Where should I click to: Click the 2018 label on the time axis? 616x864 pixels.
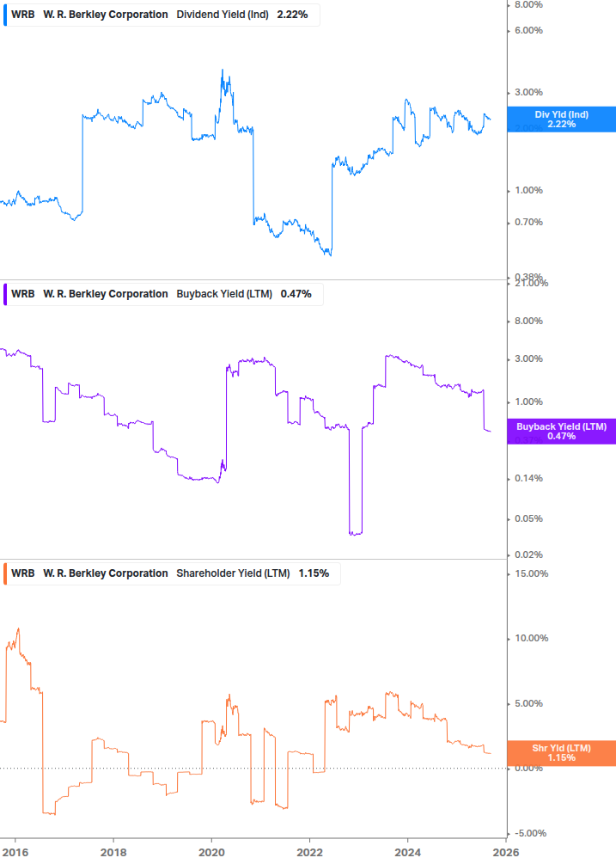113,853
